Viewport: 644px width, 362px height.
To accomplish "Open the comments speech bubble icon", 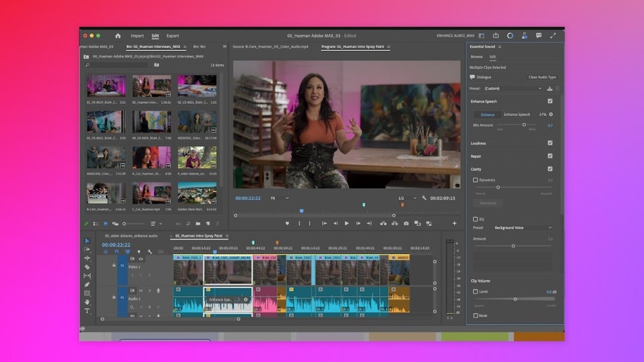I will click(x=539, y=36).
